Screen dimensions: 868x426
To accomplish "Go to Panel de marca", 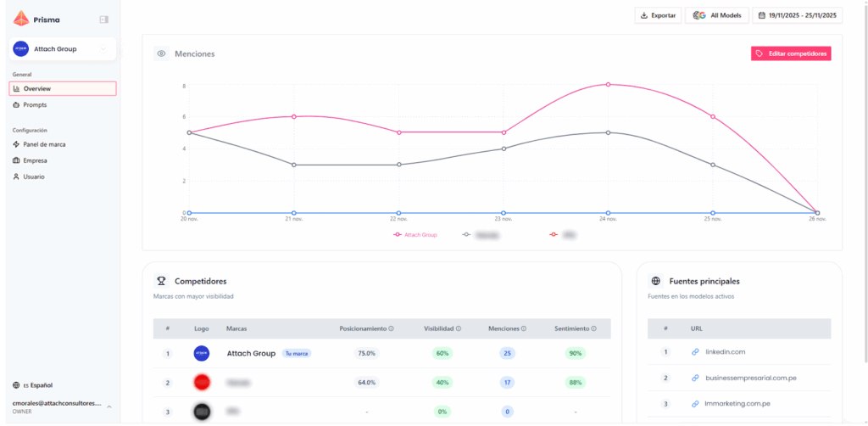I will point(44,144).
